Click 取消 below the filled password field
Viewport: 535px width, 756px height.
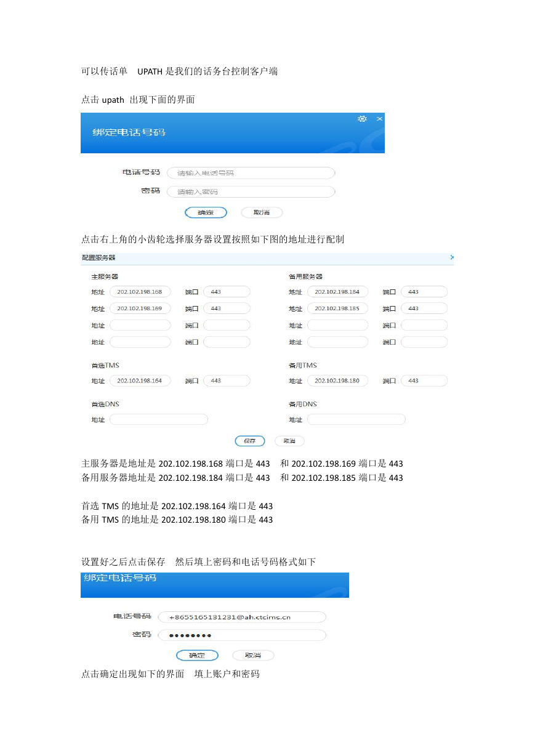(253, 656)
